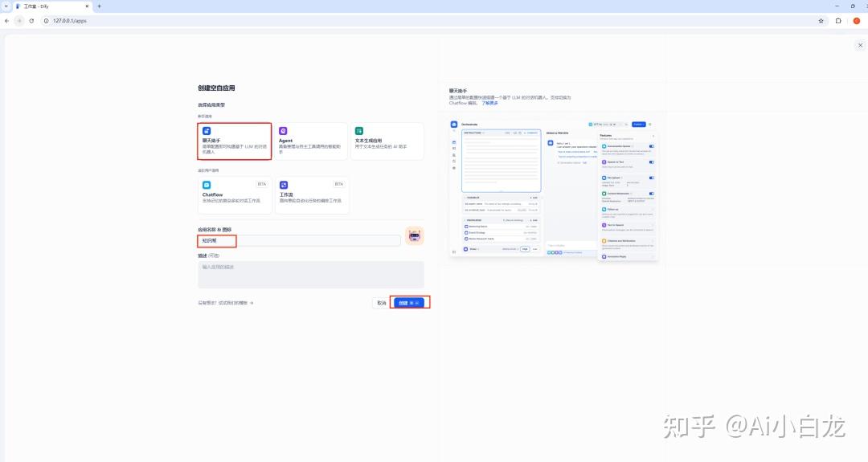Choose the Agent app type card
The height and width of the screenshot is (462, 868).
pos(310,141)
